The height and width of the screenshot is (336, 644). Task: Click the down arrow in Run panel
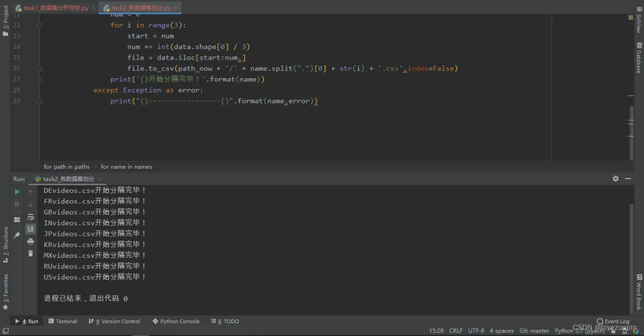pyautogui.click(x=31, y=204)
